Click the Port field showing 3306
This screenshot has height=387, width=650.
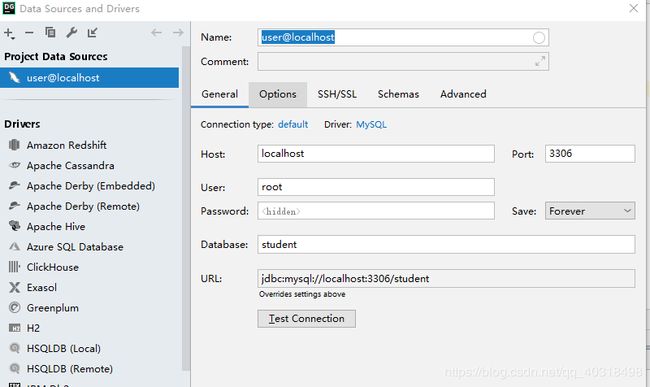pyautogui.click(x=590, y=154)
